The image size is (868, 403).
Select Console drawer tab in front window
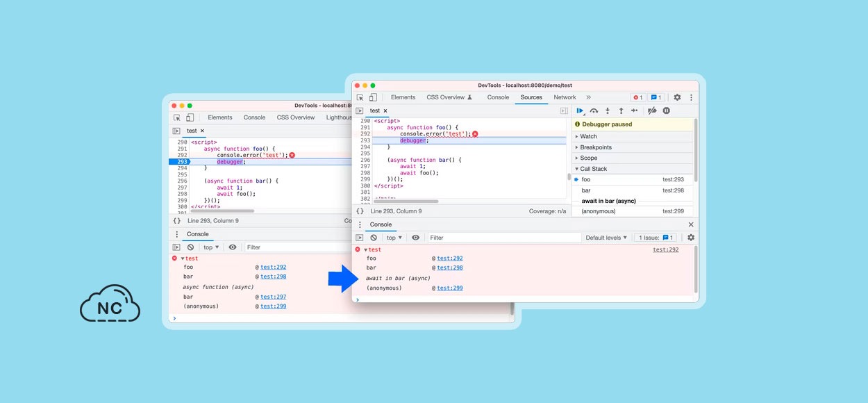(x=381, y=224)
